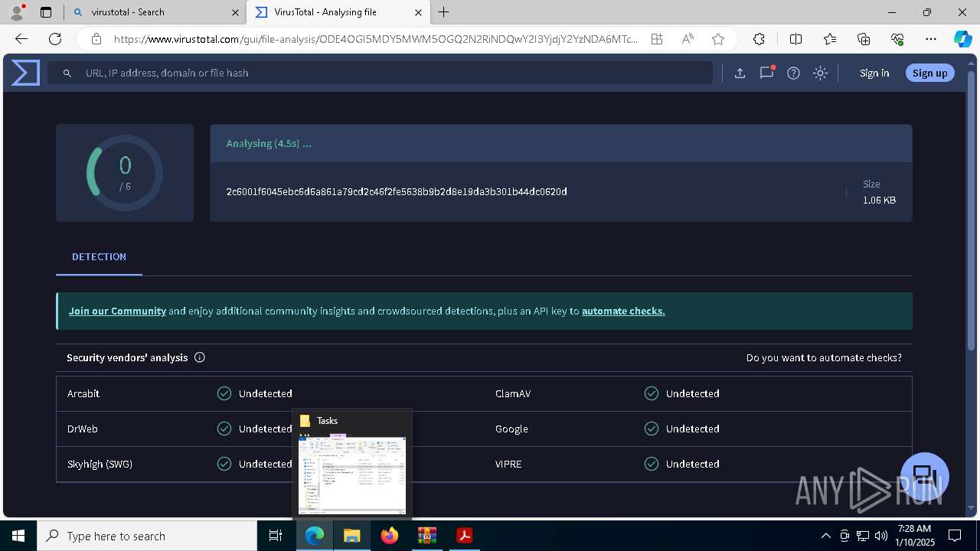Click the Security vendors' analysis info icon
The height and width of the screenshot is (551, 980).
pos(200,357)
